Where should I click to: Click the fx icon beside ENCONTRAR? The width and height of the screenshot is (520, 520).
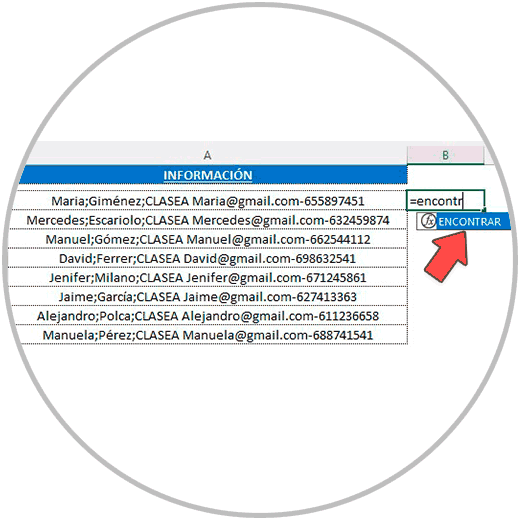(x=428, y=221)
